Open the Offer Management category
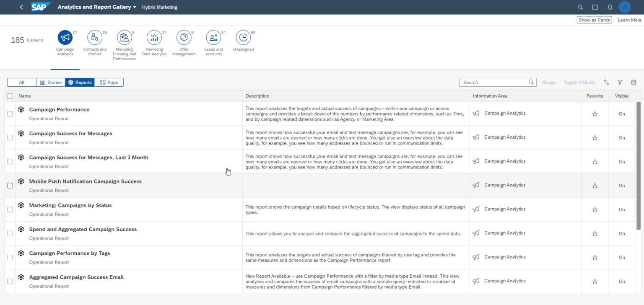Viewport: 644px width, 305px height. (x=184, y=38)
